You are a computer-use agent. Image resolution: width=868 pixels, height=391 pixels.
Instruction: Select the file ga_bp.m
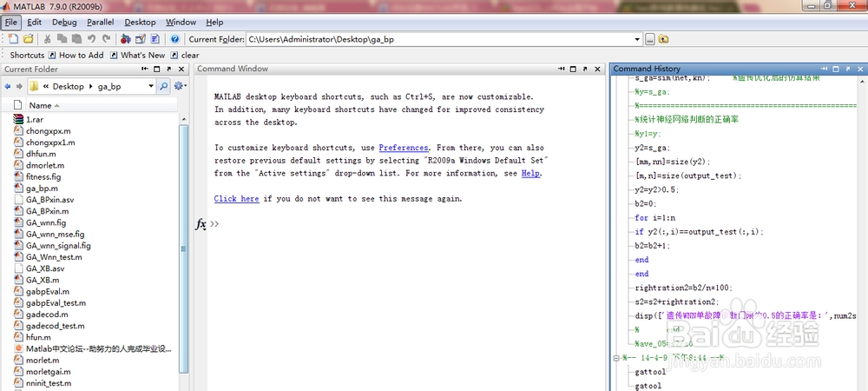point(42,189)
